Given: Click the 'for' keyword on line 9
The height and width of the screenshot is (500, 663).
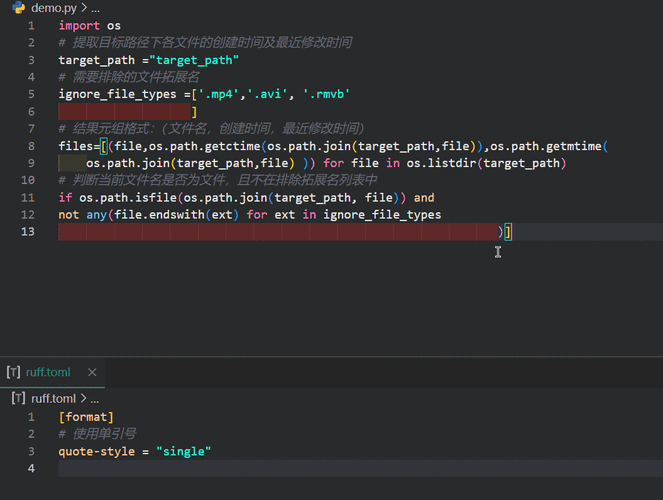Looking at the screenshot, I should (x=334, y=163).
